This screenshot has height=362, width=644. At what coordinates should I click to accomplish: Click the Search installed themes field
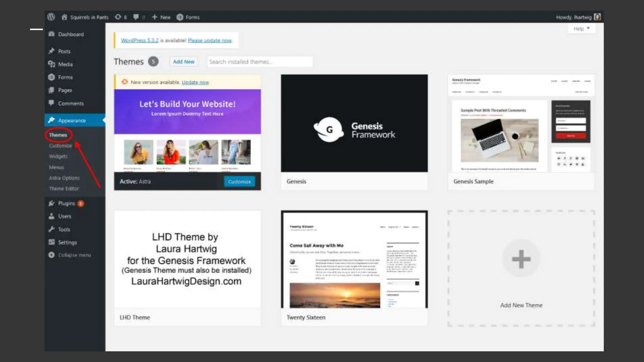(260, 62)
